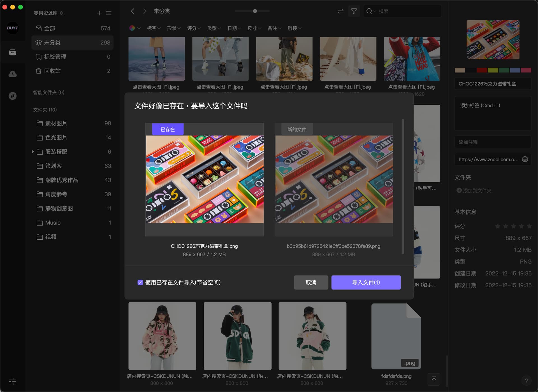
Task: Click the settings sliders icon at bottom left
Action: 13,381
